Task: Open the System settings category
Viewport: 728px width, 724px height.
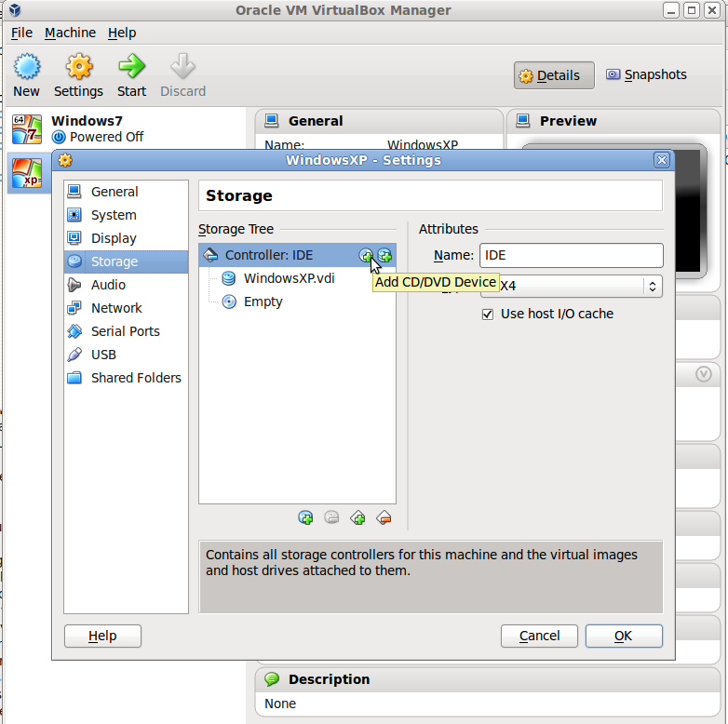Action: (126, 215)
